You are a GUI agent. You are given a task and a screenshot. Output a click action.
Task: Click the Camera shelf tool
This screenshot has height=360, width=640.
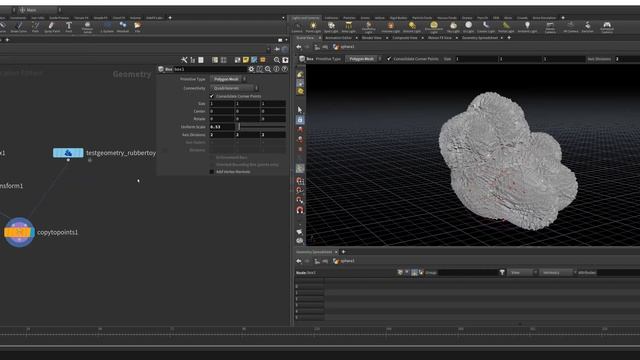tap(297, 27)
